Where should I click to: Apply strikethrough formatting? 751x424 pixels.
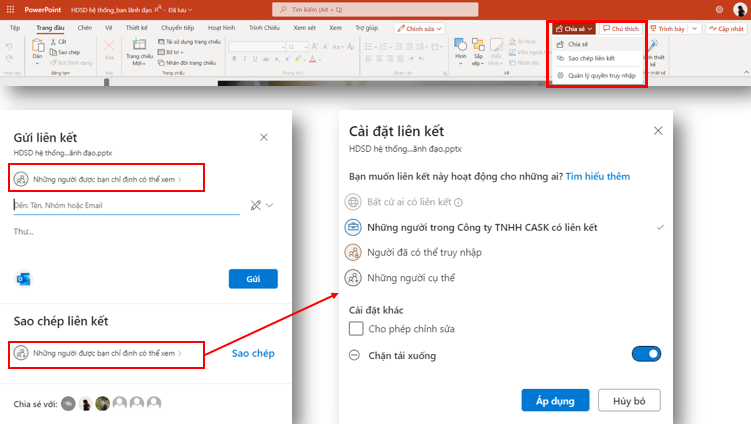pos(265,59)
